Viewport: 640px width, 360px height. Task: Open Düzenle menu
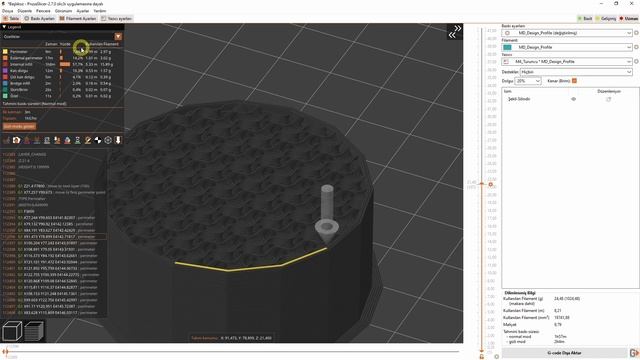click(25, 11)
